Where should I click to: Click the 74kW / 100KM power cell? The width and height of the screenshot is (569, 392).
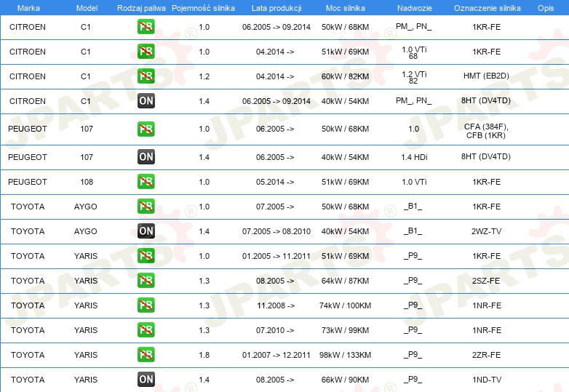345,305
